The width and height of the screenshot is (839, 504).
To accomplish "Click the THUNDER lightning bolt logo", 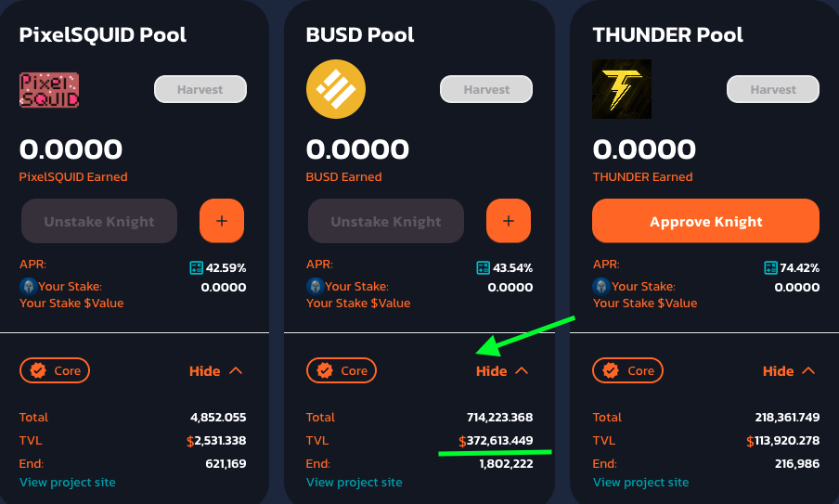I will (x=622, y=89).
